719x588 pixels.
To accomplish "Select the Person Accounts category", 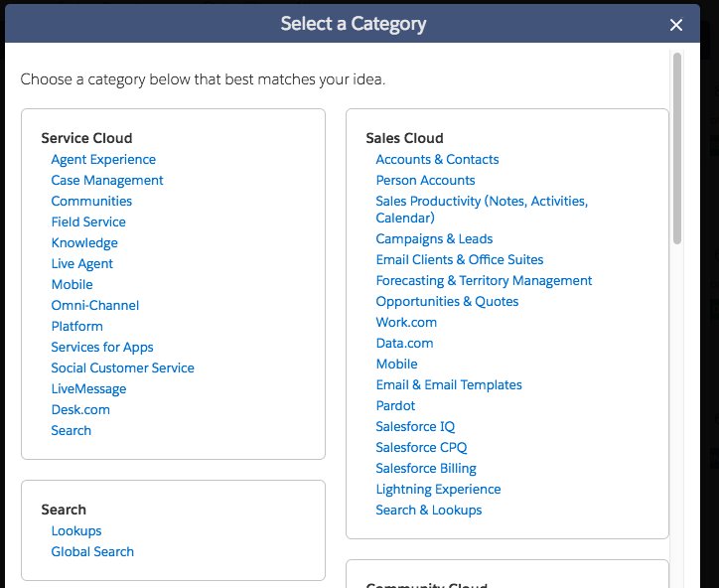I will pyautogui.click(x=425, y=180).
